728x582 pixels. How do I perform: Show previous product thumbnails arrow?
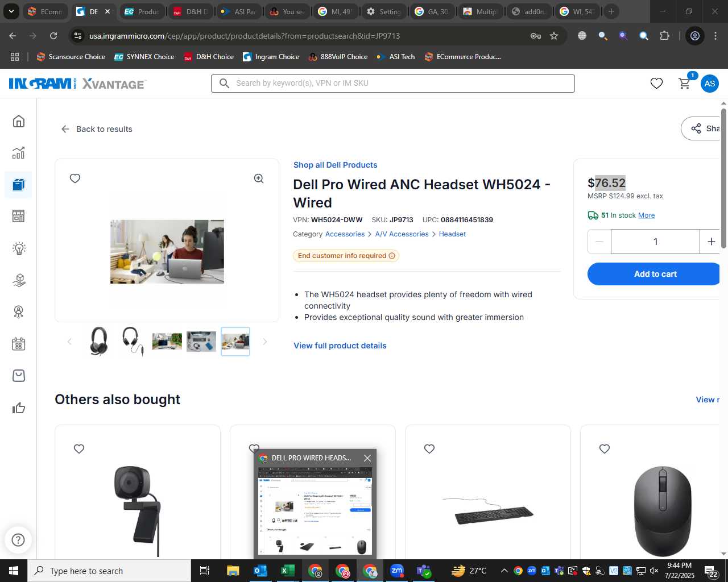69,342
